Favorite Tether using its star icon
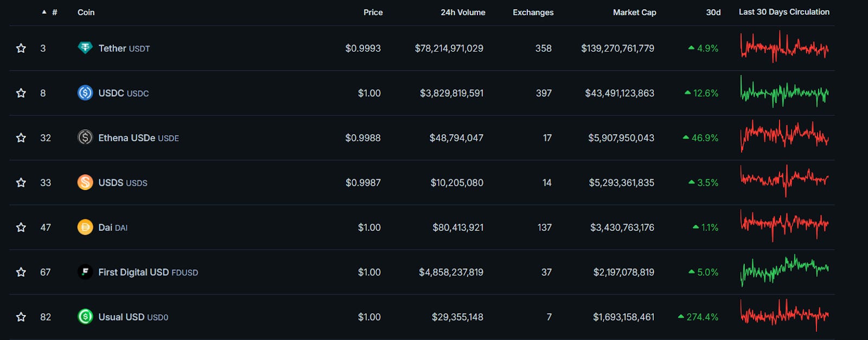This screenshot has width=868, height=340. point(21,48)
